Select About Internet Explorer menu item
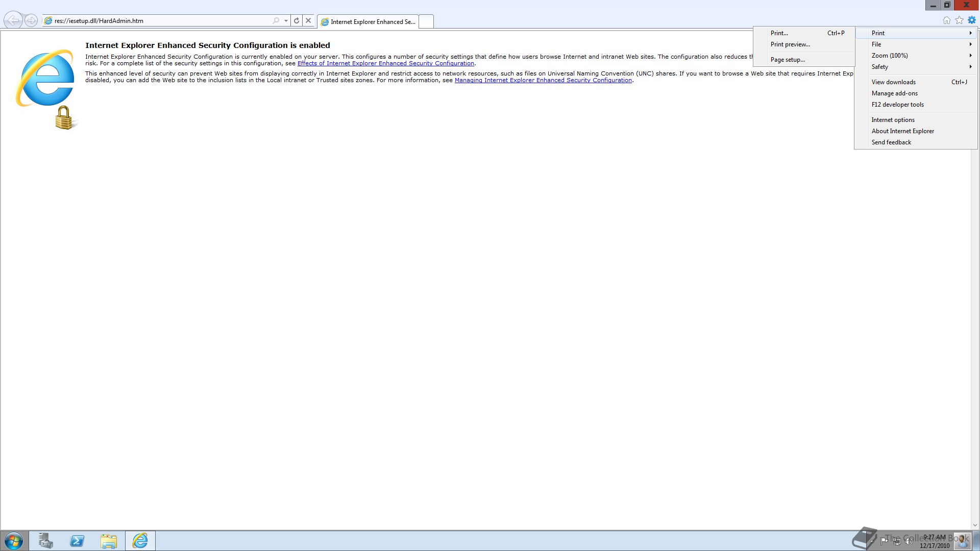 916,131
